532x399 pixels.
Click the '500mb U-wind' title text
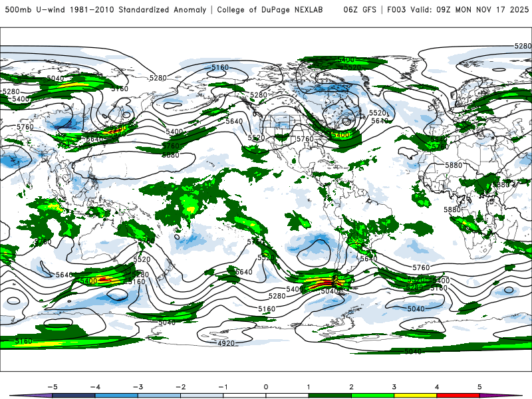(35, 10)
